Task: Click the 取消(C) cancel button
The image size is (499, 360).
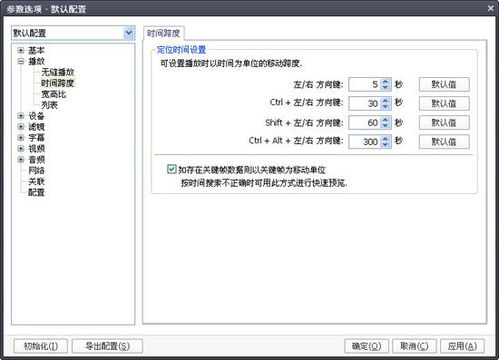Action: pyautogui.click(x=414, y=346)
